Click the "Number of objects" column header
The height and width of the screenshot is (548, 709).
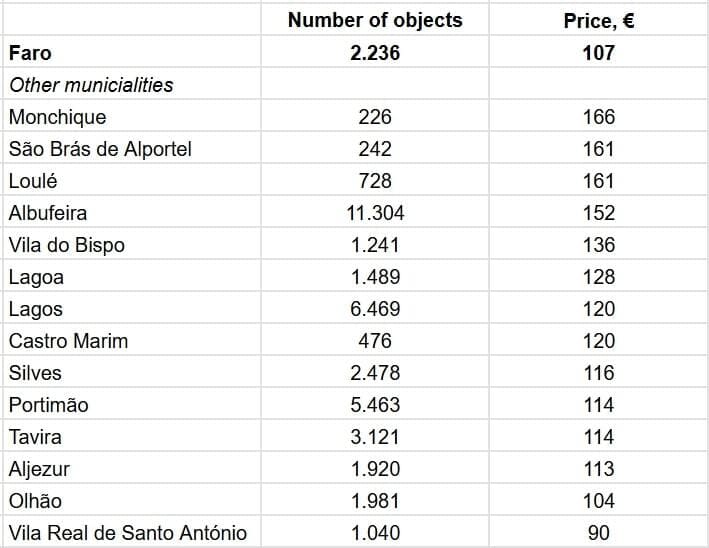[375, 20]
